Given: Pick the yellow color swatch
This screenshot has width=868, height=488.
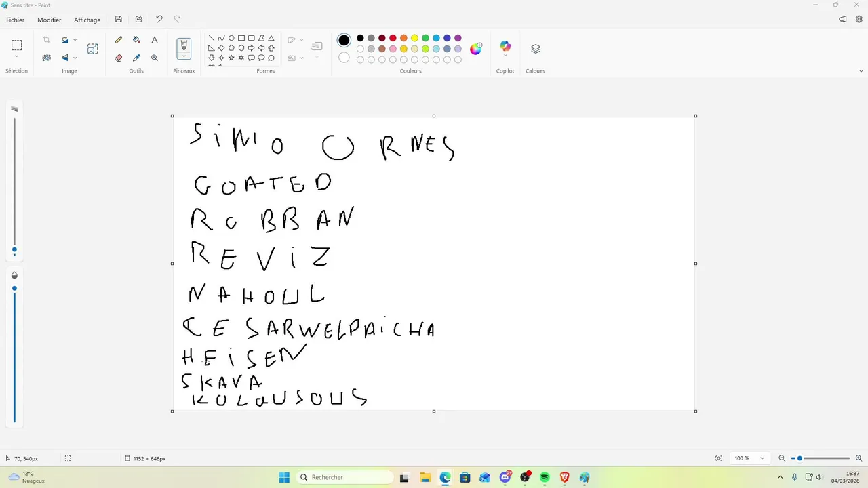Looking at the screenshot, I should [x=414, y=38].
